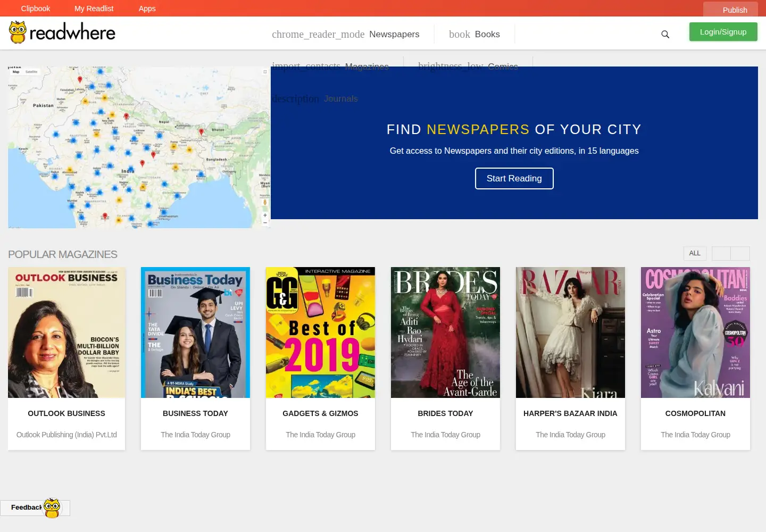Click the OUTLOOK BUSINESS title link
The width and height of the screenshot is (766, 532).
pos(66,413)
